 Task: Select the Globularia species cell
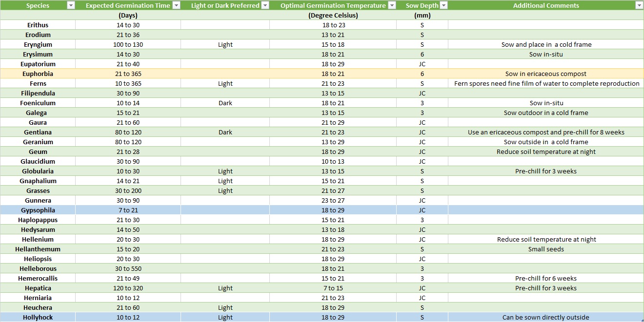(x=38, y=171)
